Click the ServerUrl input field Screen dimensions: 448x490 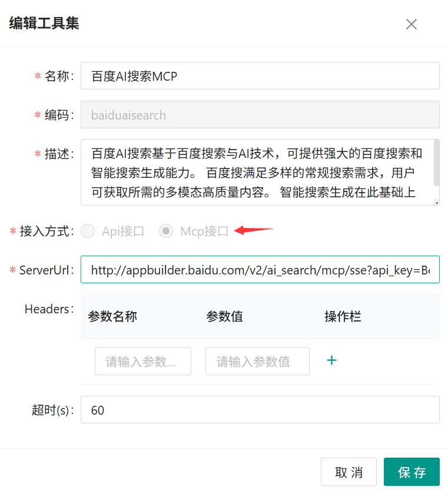(260, 269)
